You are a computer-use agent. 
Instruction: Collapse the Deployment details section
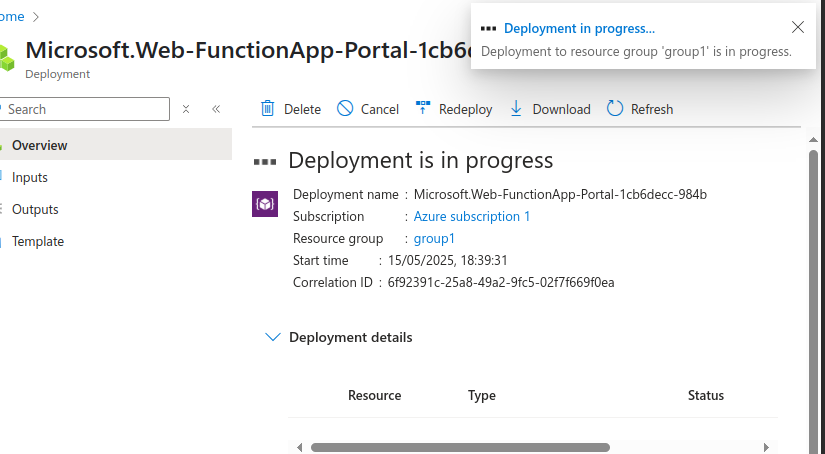coord(272,337)
